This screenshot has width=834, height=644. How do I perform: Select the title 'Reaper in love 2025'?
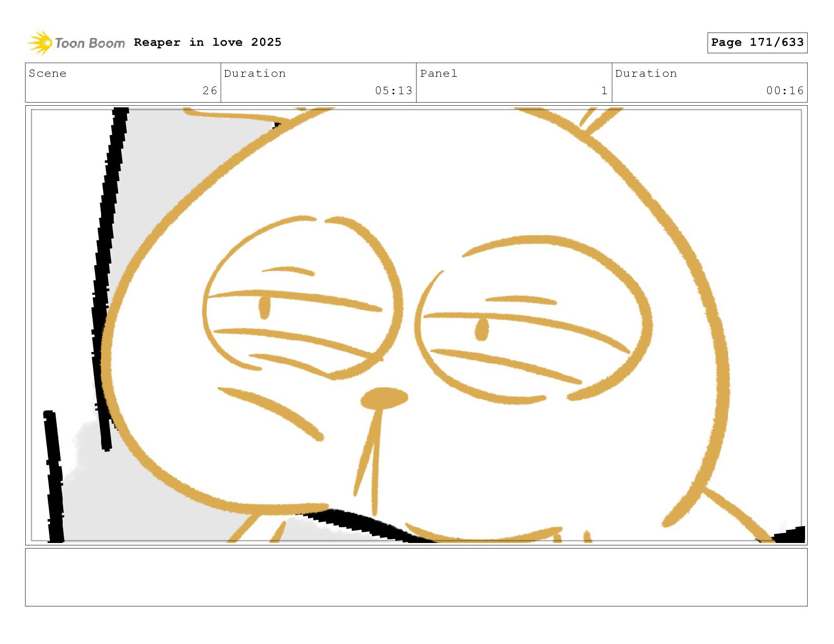(207, 42)
